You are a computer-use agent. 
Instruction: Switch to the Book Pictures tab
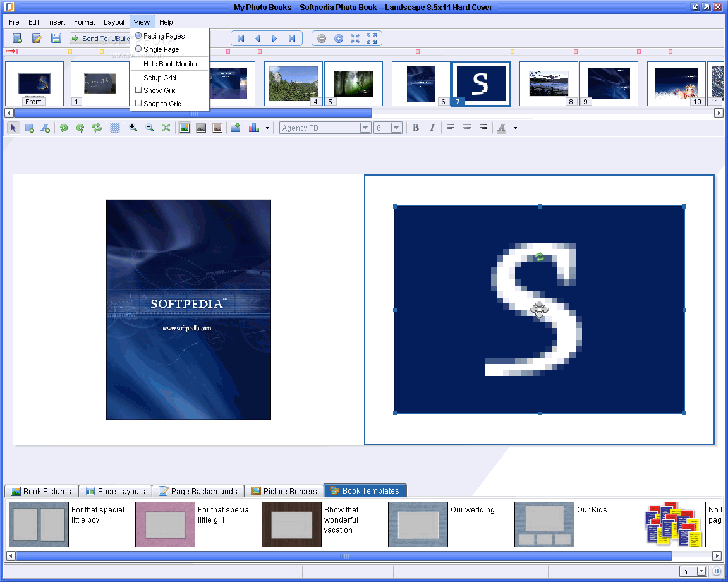[x=41, y=491]
